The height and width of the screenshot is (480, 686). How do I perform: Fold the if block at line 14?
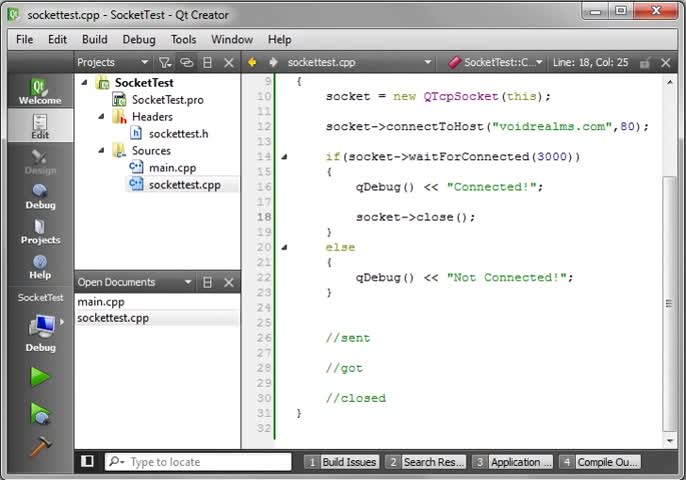[284, 157]
